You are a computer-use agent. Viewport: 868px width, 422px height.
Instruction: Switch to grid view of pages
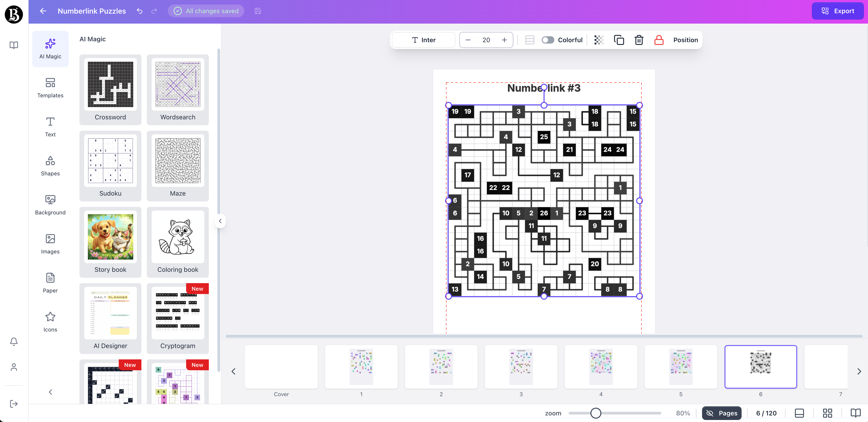[x=828, y=413]
